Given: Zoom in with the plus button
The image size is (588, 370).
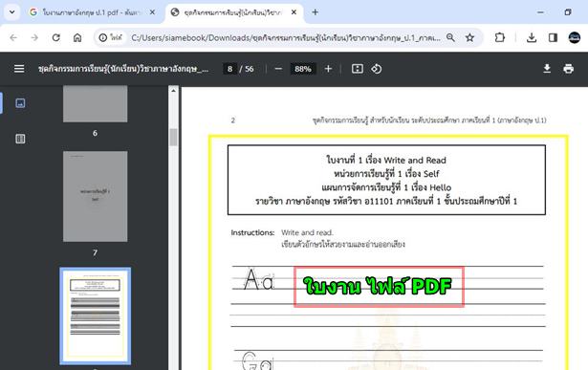Looking at the screenshot, I should click(x=328, y=69).
